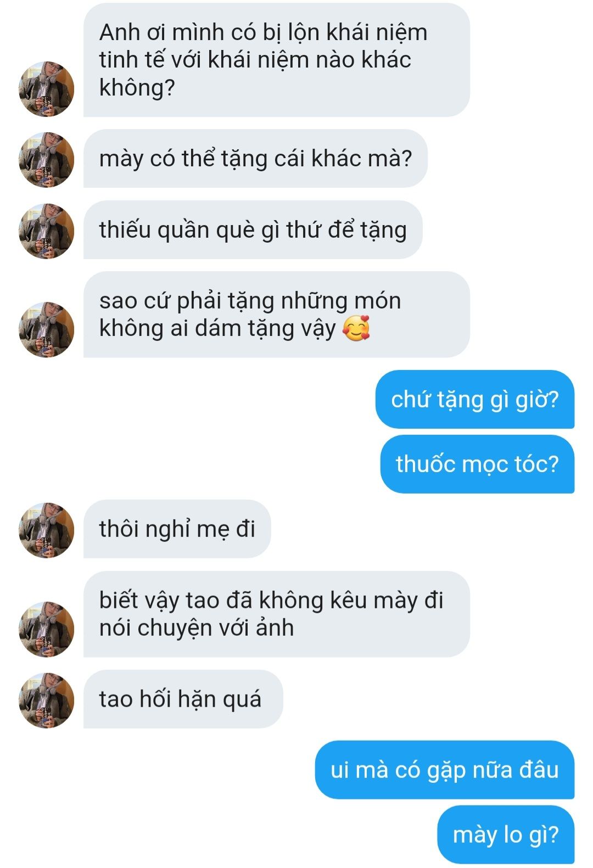Select the 'Anh ơi mình có bị lộn khái niệm' bubble
This screenshot has width=593, height=868.
pyautogui.click(x=277, y=60)
